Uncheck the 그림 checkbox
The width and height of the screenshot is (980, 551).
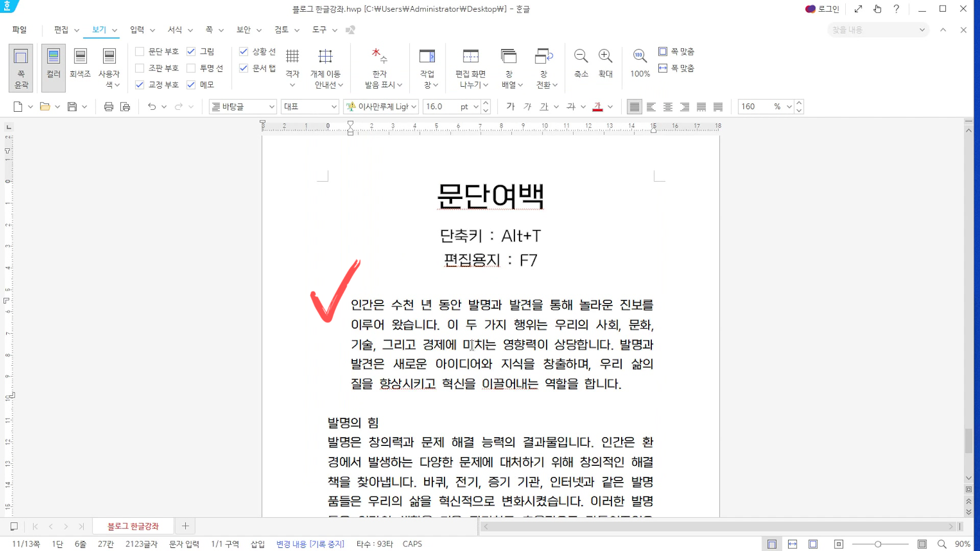[191, 52]
